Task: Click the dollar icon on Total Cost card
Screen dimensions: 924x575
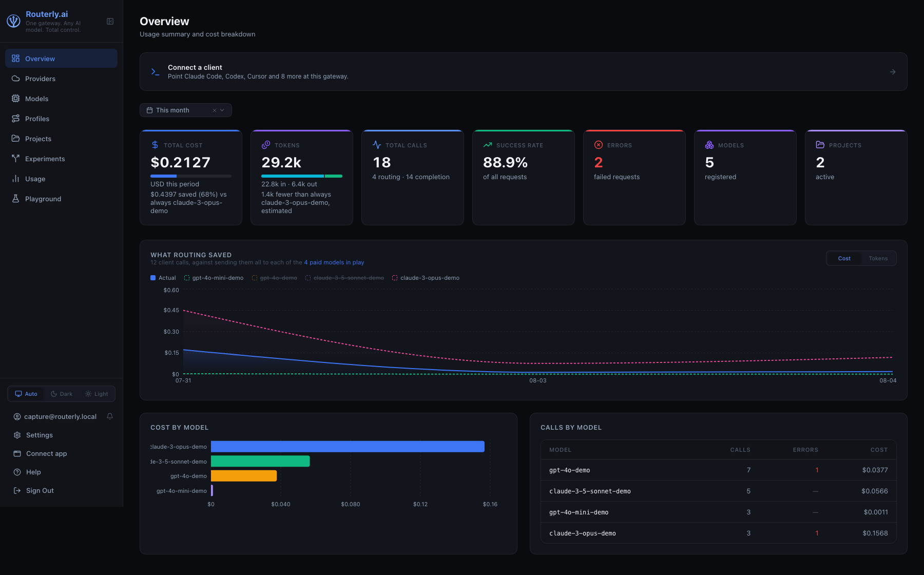Action: [x=155, y=145]
